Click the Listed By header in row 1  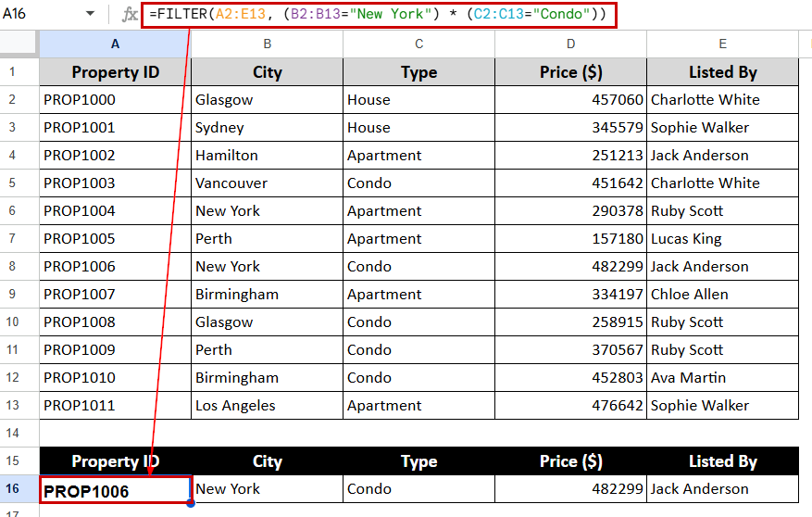(722, 72)
